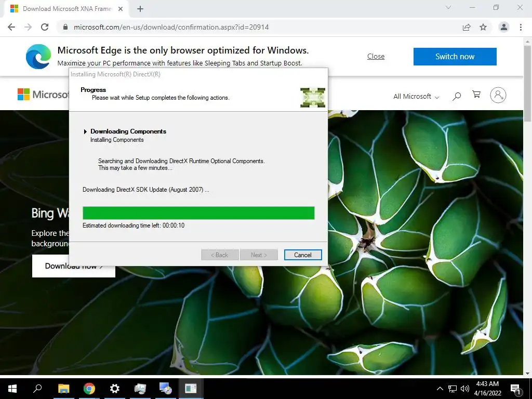Open the shopping cart icon

point(476,95)
